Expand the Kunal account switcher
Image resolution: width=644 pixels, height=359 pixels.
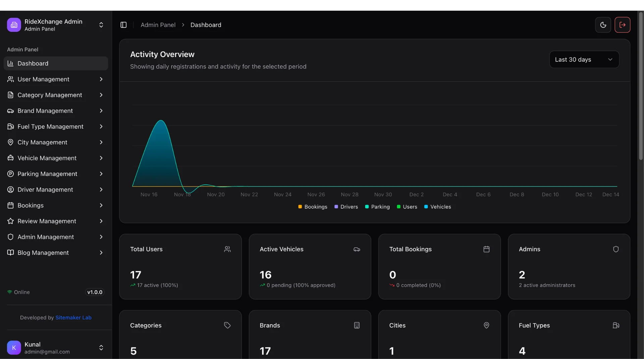(x=101, y=348)
